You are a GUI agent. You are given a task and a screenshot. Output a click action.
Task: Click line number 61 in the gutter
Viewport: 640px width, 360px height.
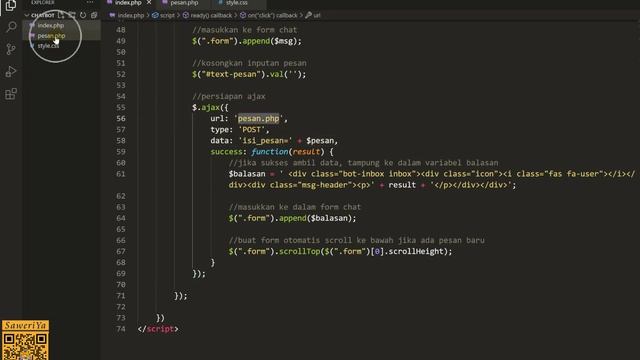click(x=121, y=174)
